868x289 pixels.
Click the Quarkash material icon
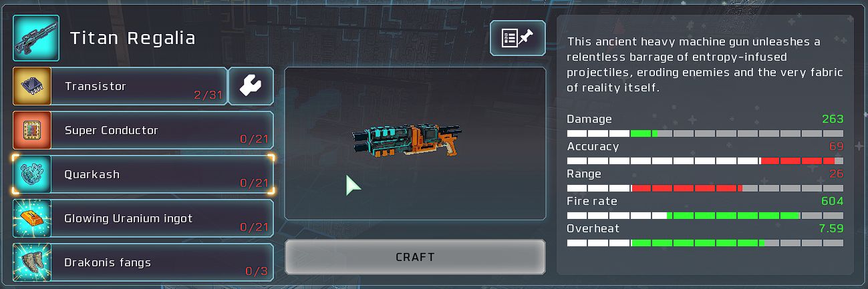32,174
